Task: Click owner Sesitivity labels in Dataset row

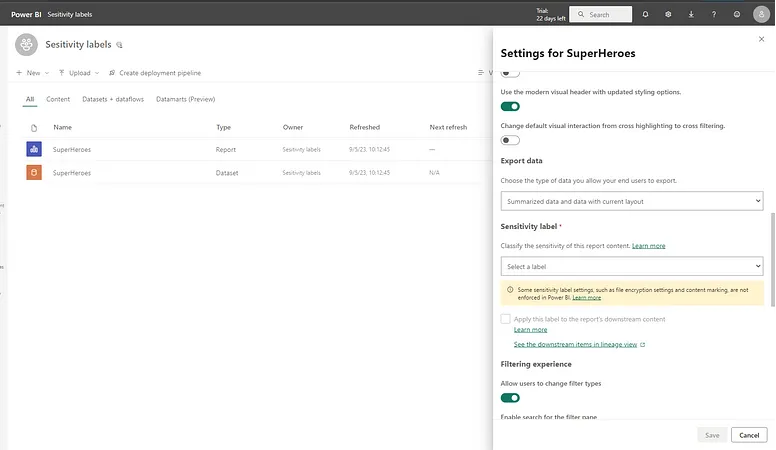Action: click(301, 173)
